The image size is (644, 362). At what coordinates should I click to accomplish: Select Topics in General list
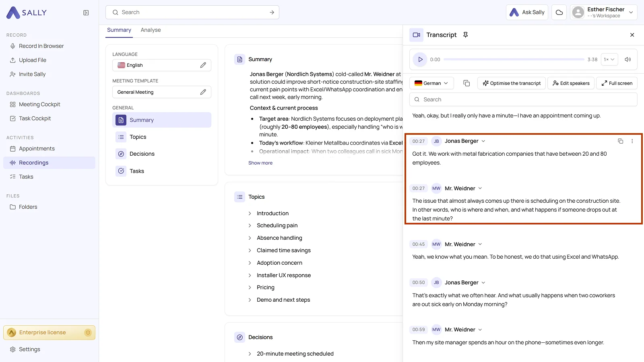pos(162,137)
